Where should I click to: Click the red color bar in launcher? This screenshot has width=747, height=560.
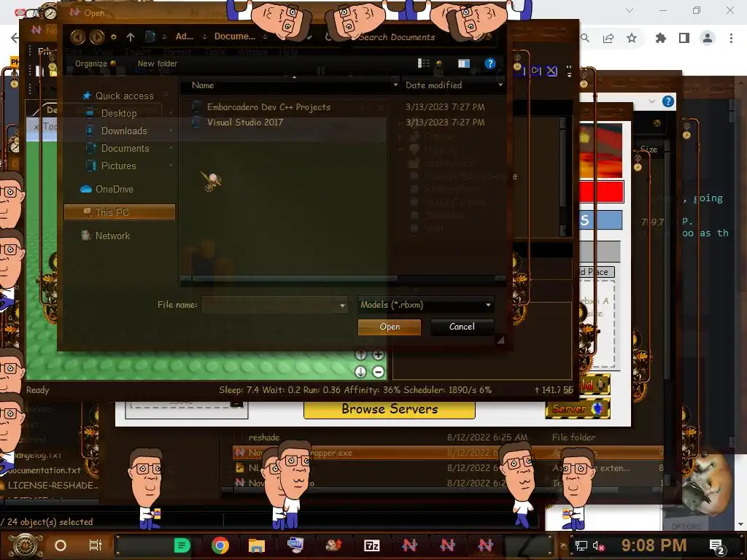tap(601, 192)
